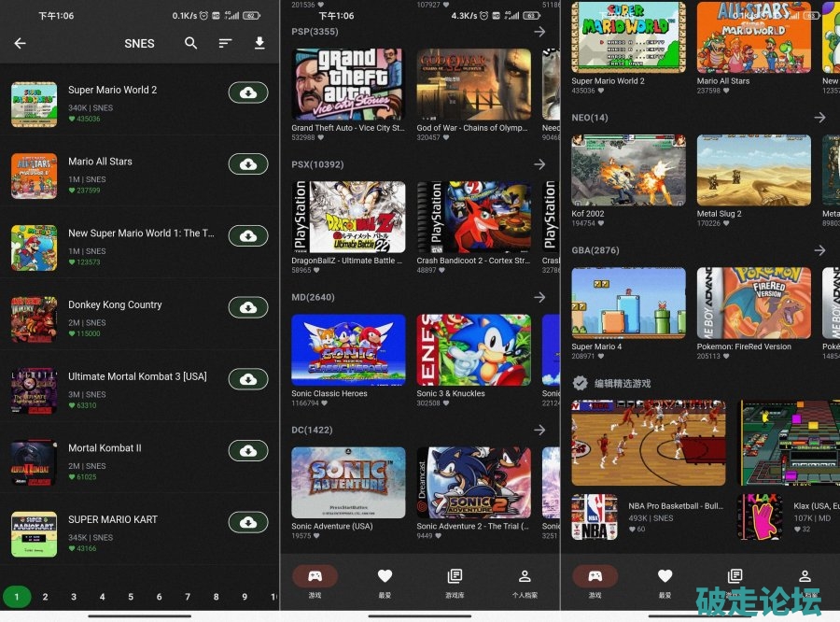Expand the GBA(2876) category arrow
Screen dimensions: 840x622
(x=819, y=250)
